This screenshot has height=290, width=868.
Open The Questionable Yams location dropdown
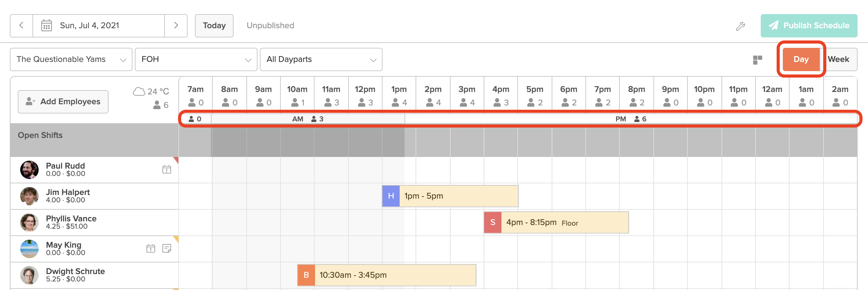[71, 59]
